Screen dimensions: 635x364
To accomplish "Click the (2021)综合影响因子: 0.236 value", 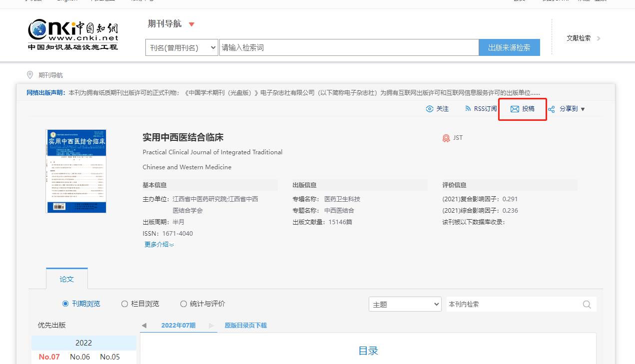I will pyautogui.click(x=480, y=211).
